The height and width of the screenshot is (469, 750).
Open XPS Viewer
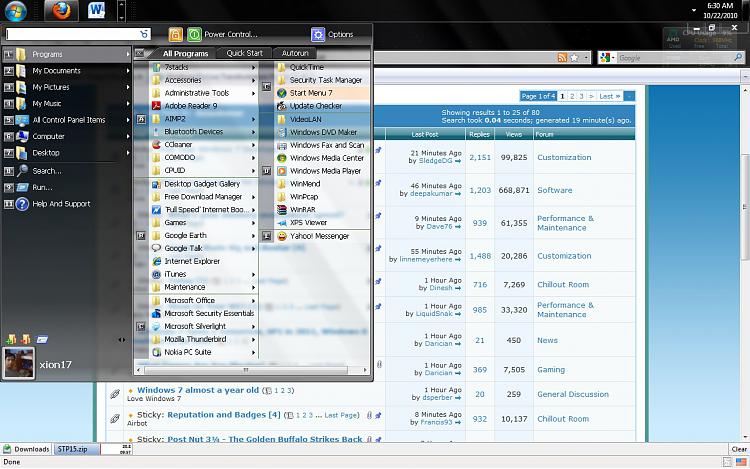pos(308,222)
